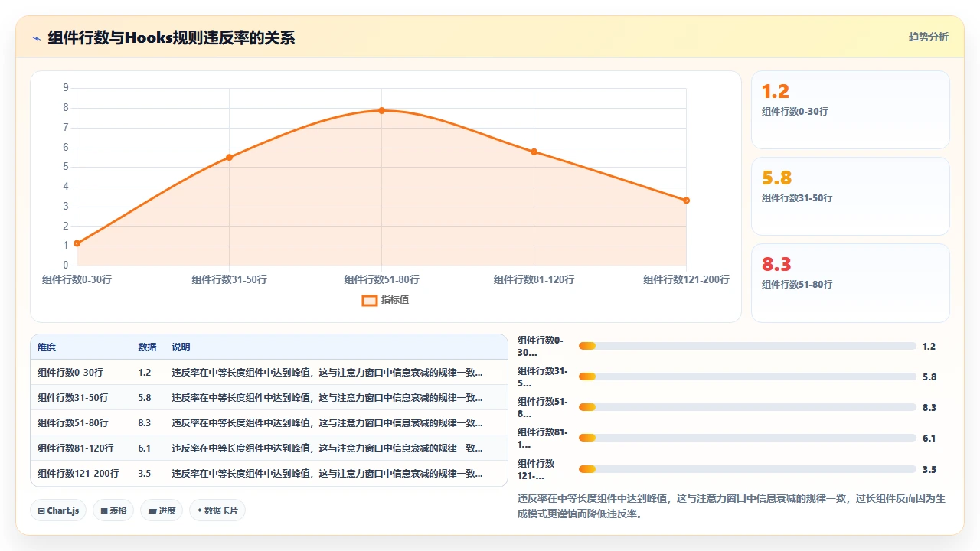Click the 8.3 value in the table
The width and height of the screenshot is (980, 551).
[145, 423]
